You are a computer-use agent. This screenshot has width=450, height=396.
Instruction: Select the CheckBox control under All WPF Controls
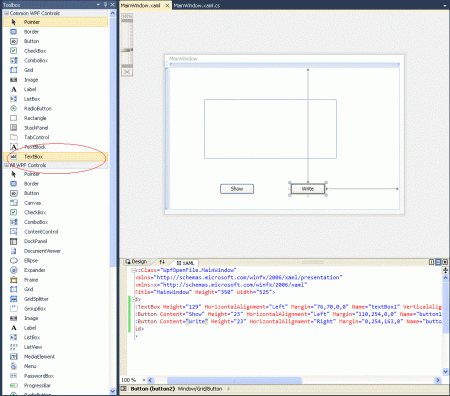click(x=55, y=212)
